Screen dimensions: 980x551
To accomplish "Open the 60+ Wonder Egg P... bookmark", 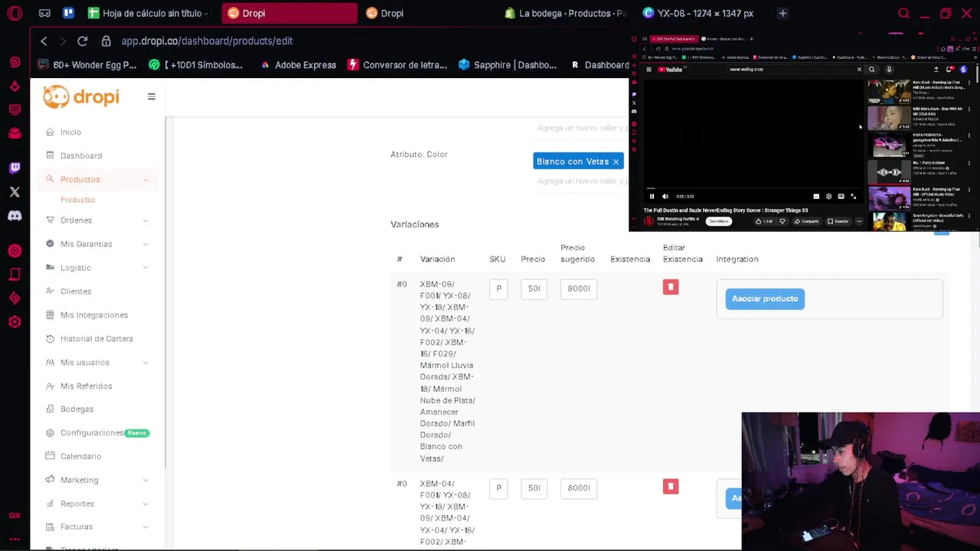I will click(x=87, y=65).
